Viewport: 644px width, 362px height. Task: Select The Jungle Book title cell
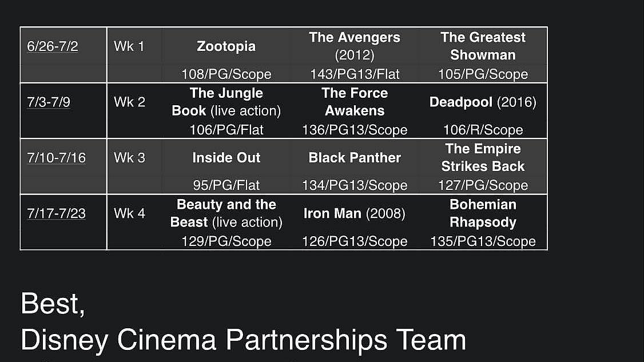click(x=226, y=102)
